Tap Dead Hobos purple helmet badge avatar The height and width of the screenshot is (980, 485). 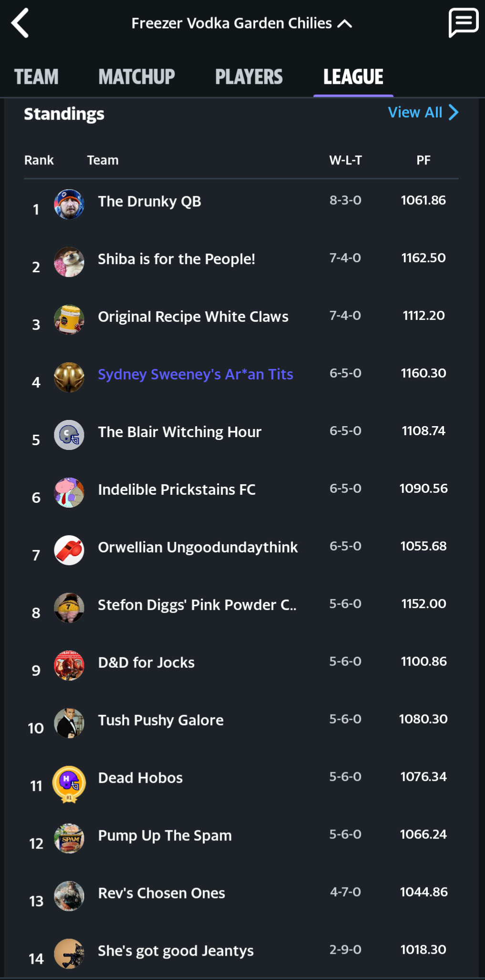coord(69,783)
